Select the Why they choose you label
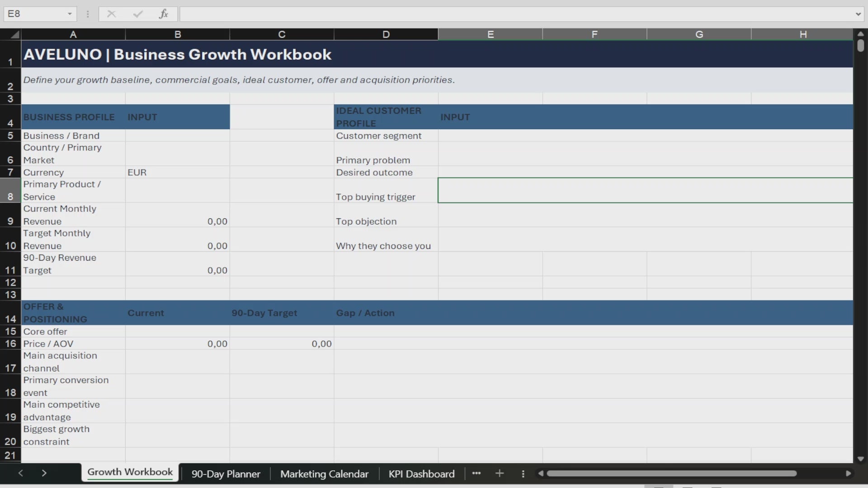Viewport: 868px width, 488px height. (386, 239)
